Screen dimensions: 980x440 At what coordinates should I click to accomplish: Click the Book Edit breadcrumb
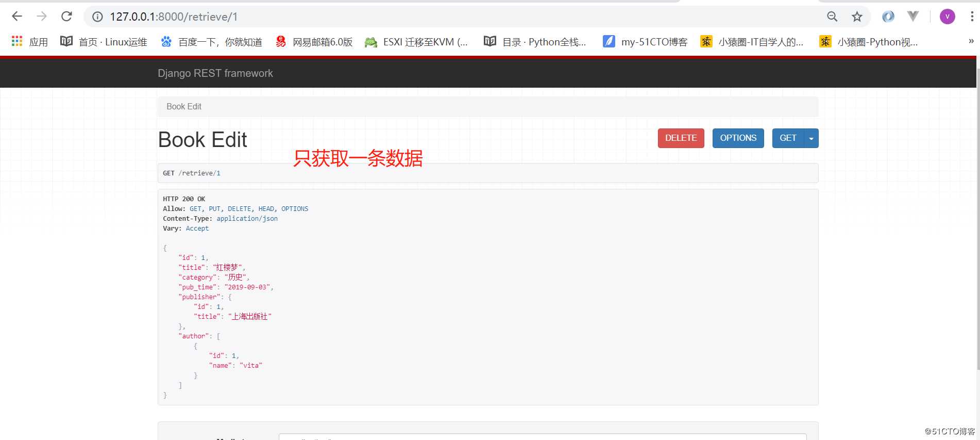(x=184, y=106)
